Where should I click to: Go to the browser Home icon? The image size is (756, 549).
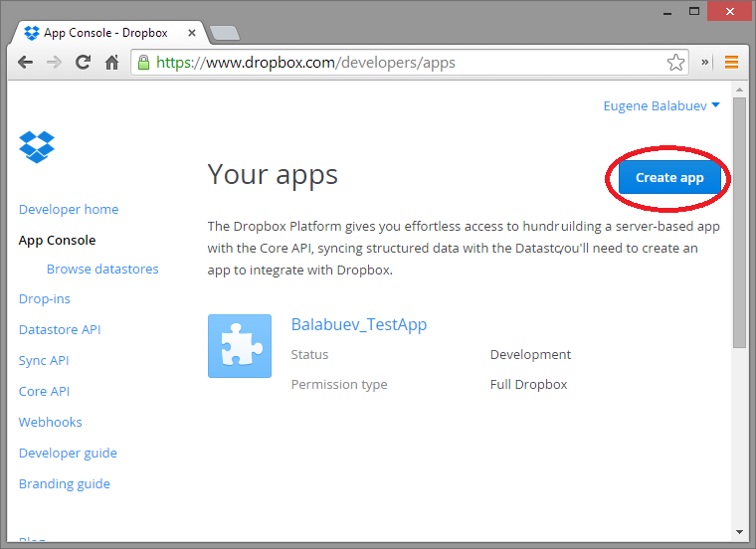[111, 63]
